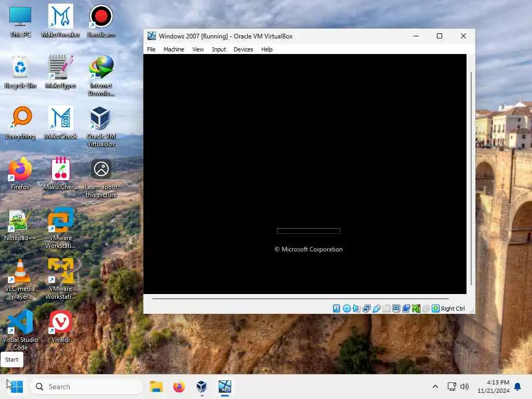532x399 pixels.
Task: Select the Everything search desktop shortcut
Action: [x=20, y=123]
